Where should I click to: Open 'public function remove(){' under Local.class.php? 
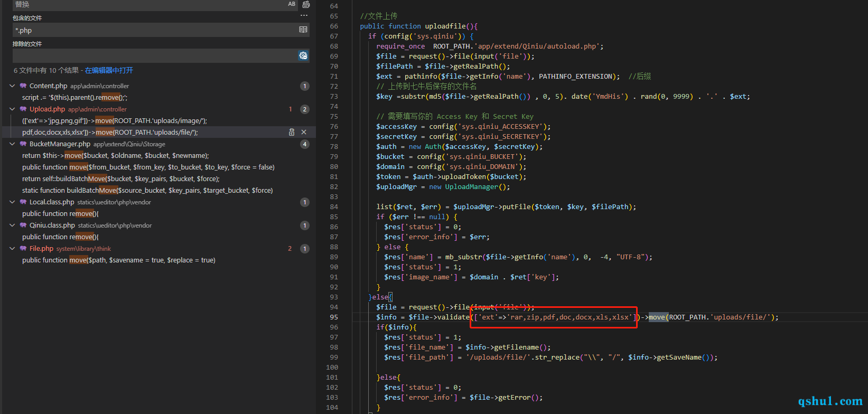60,214
